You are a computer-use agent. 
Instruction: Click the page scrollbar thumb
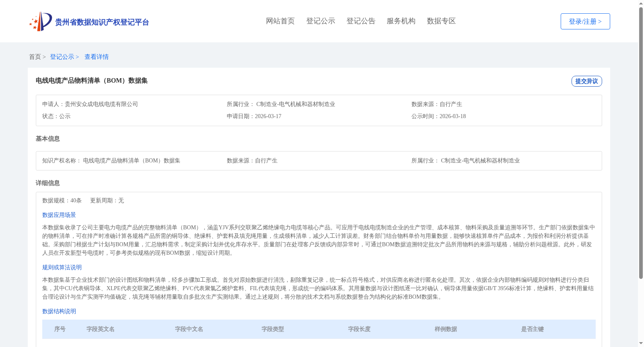tap(641, 143)
